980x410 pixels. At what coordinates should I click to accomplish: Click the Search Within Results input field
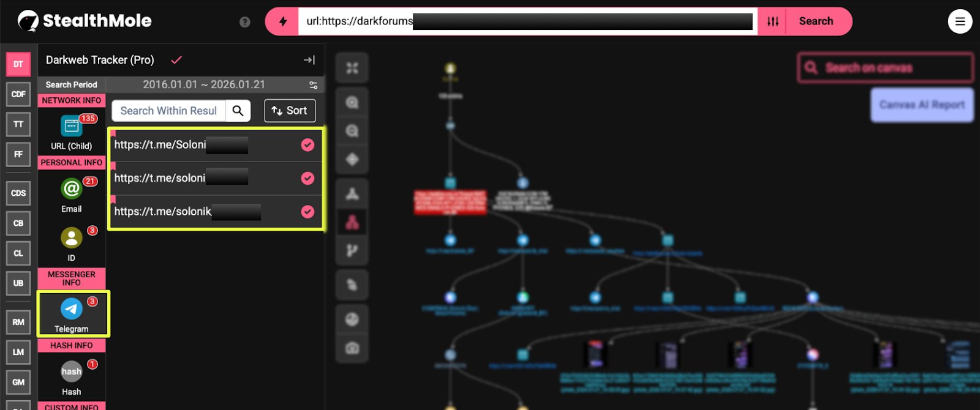point(169,111)
